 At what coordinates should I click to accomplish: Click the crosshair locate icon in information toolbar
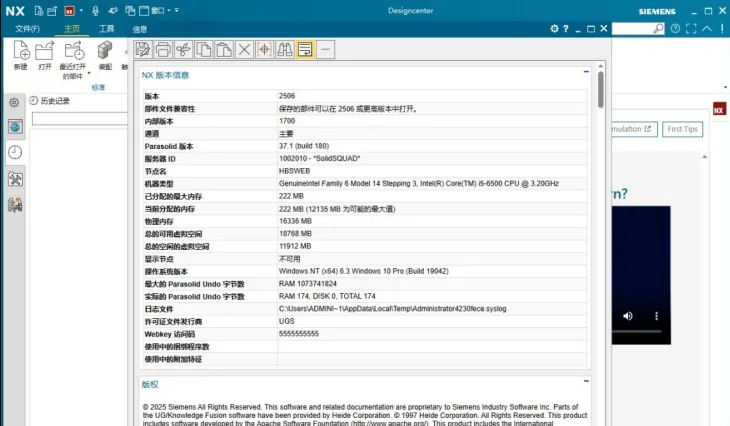point(264,49)
